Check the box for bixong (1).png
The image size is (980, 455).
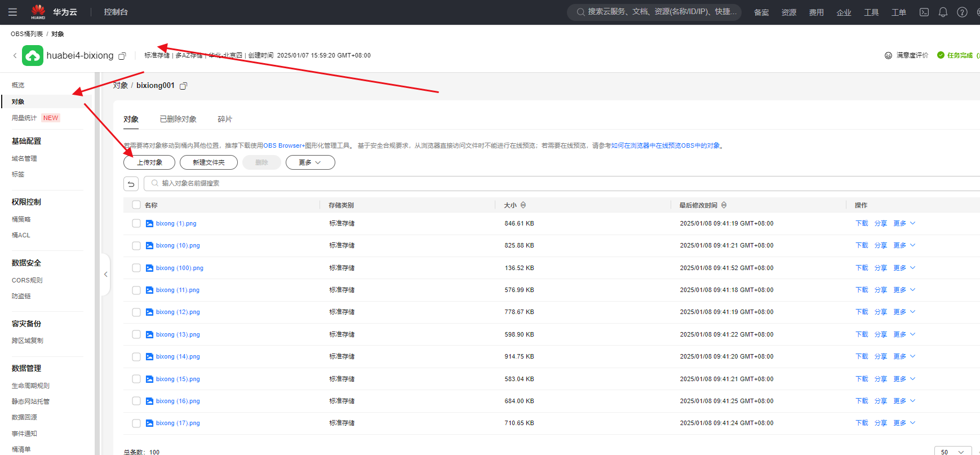136,224
